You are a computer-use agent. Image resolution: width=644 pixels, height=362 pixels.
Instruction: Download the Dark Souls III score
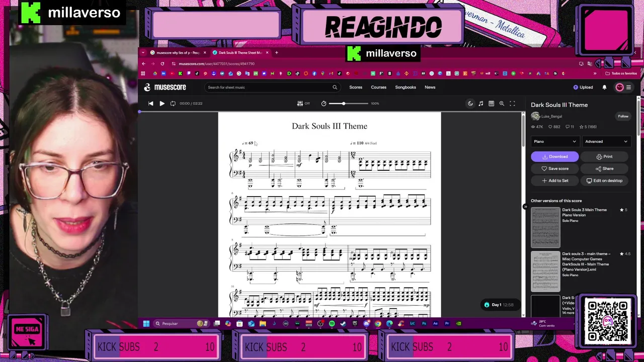tap(554, 156)
